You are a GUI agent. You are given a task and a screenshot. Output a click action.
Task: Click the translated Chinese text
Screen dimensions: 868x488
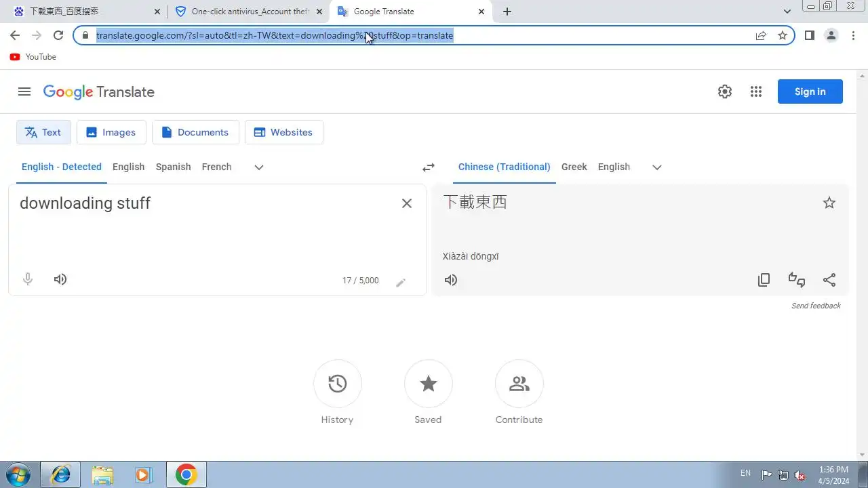tap(475, 202)
